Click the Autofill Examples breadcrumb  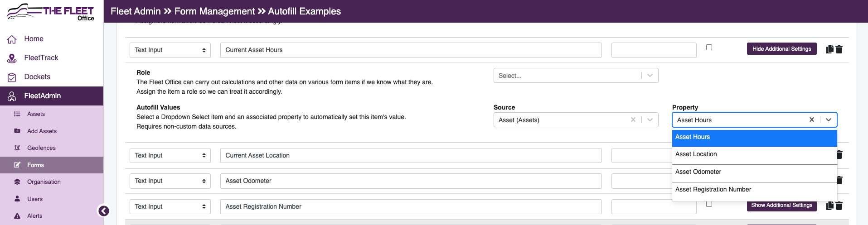coord(304,11)
